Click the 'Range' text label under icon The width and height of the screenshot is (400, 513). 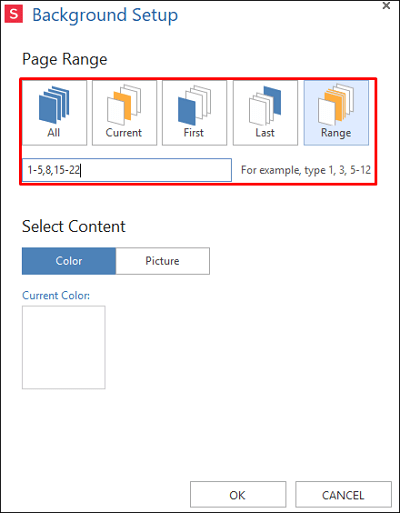336,133
